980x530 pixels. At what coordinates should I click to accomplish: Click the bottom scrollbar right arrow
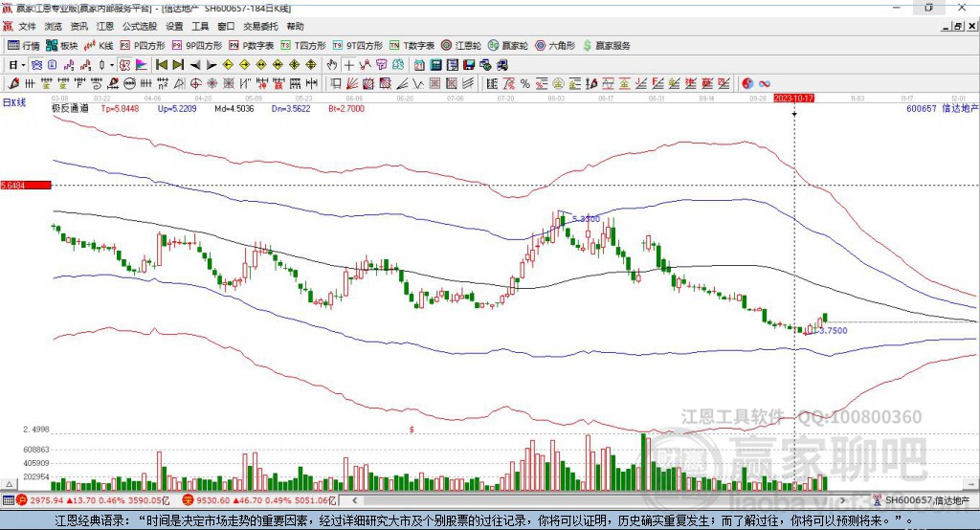[842, 500]
